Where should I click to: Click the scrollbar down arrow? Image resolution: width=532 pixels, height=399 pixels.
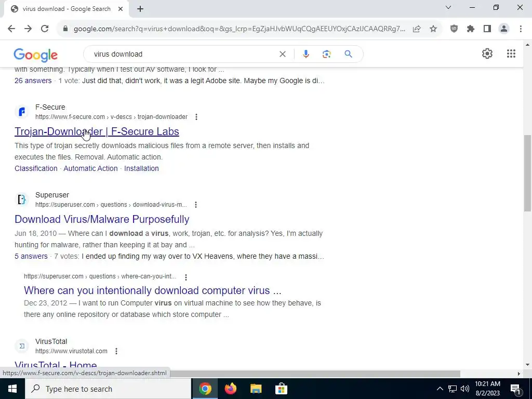point(527,365)
